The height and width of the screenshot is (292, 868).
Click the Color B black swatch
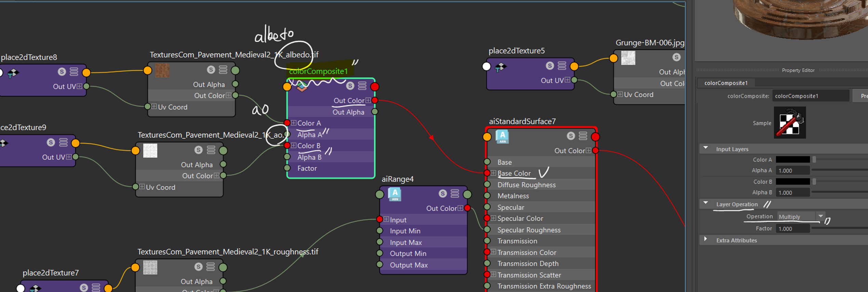(793, 181)
